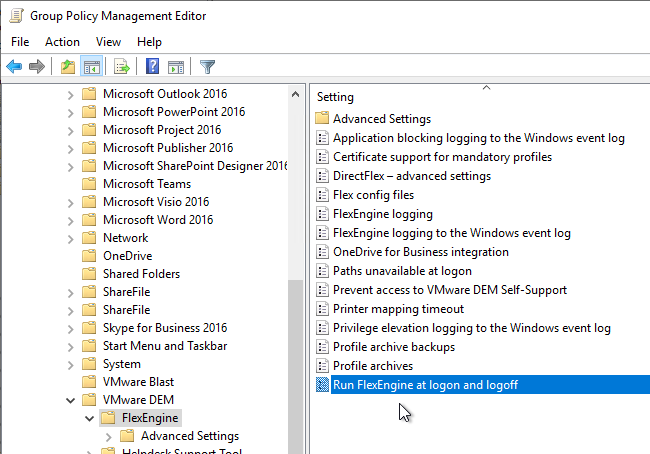
Task: Click folder icon of Shared Folders
Action: tap(89, 274)
